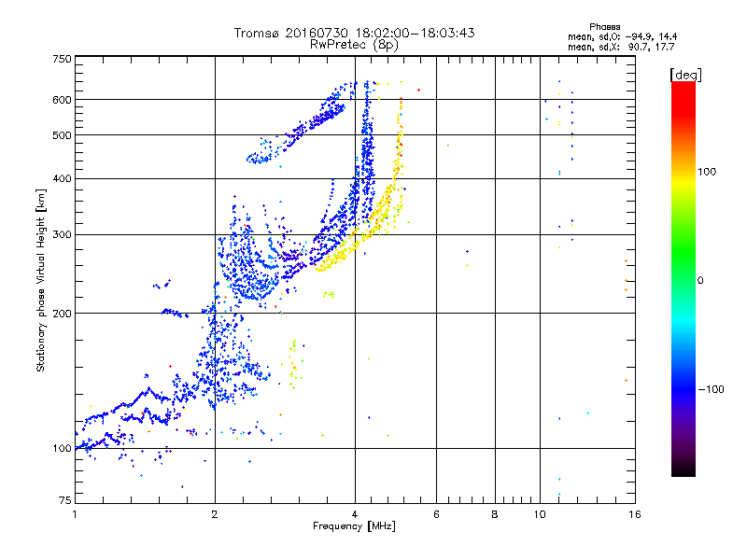The height and width of the screenshot is (560, 747).
Task: Click the colorbar label -100
Action: click(711, 389)
